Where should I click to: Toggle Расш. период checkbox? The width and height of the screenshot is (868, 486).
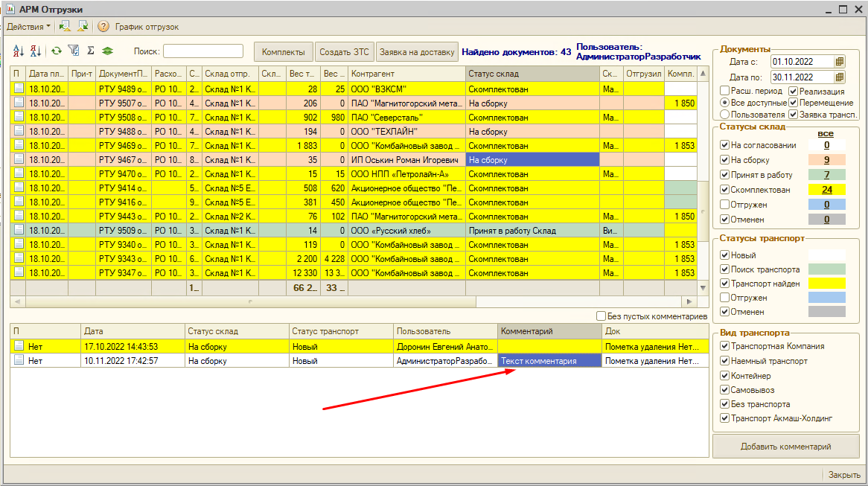click(x=724, y=91)
